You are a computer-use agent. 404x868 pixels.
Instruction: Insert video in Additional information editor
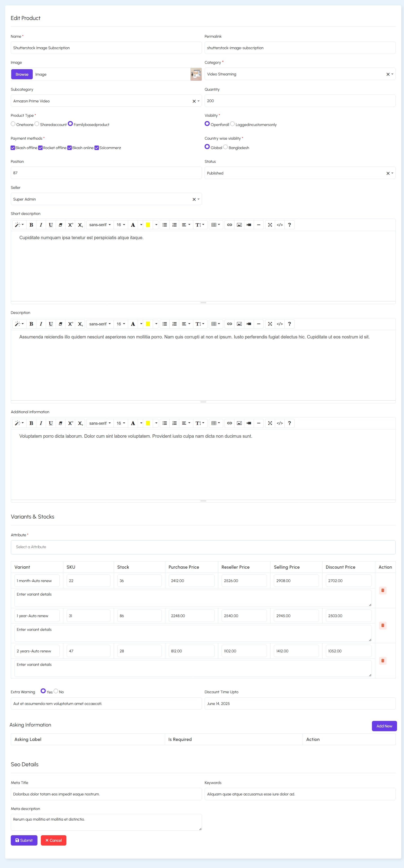pyautogui.click(x=249, y=423)
